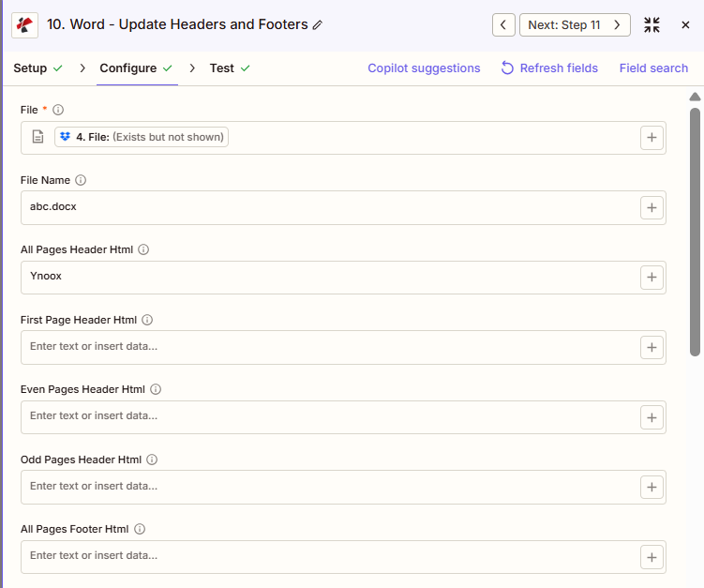Insert data plus button for File Name

[x=652, y=207]
